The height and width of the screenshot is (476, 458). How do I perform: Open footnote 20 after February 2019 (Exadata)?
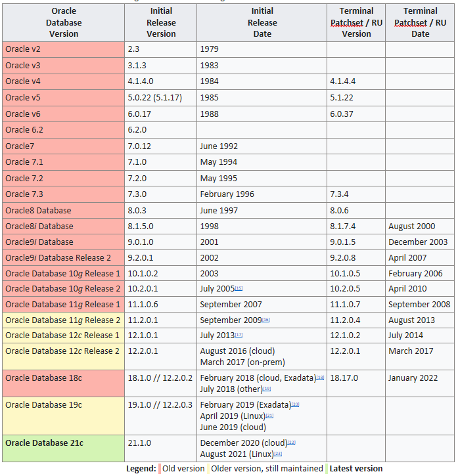click(x=295, y=404)
